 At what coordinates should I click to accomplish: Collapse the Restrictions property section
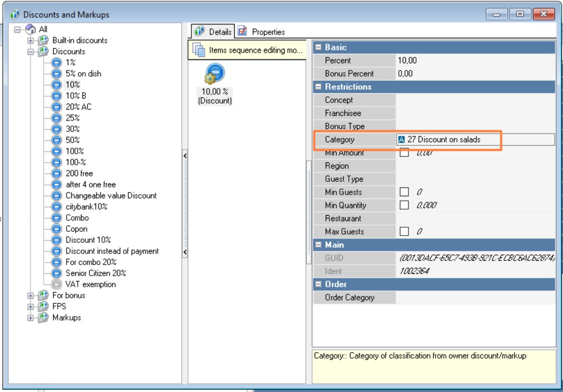(x=318, y=87)
